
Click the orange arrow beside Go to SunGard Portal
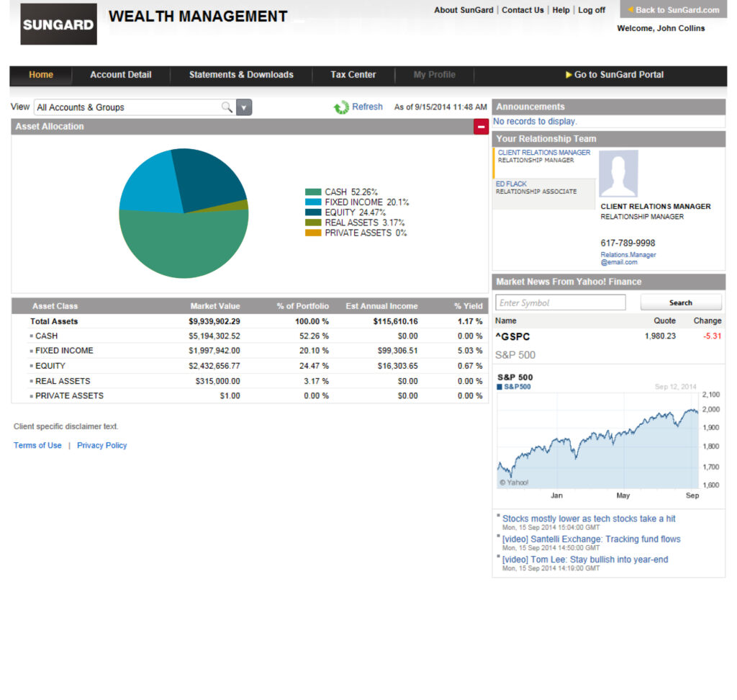[x=569, y=74]
